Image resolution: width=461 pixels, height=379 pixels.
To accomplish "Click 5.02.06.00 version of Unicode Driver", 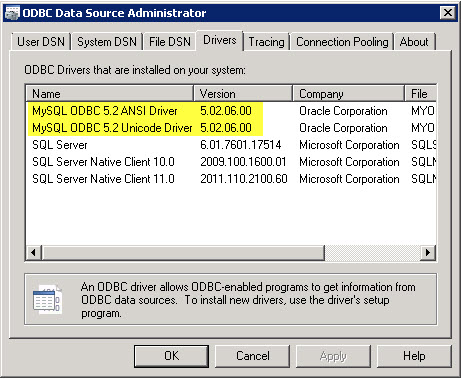I will [x=226, y=128].
